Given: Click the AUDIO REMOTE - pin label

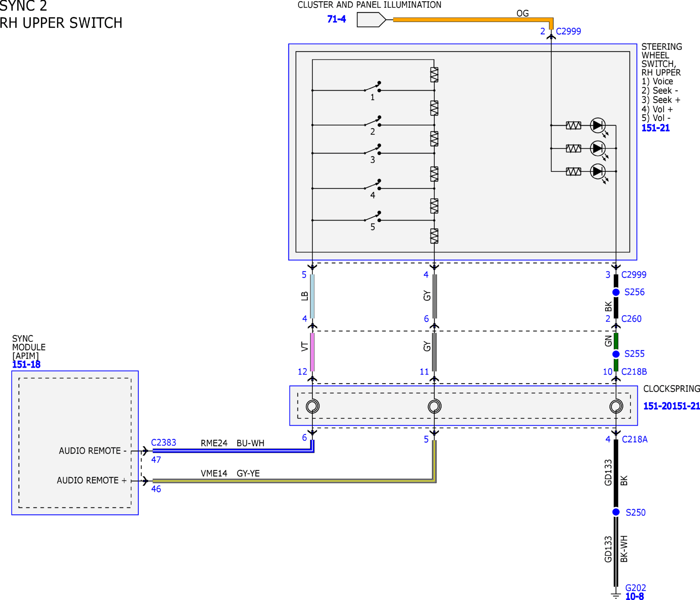Looking at the screenshot, I should click(x=93, y=451).
